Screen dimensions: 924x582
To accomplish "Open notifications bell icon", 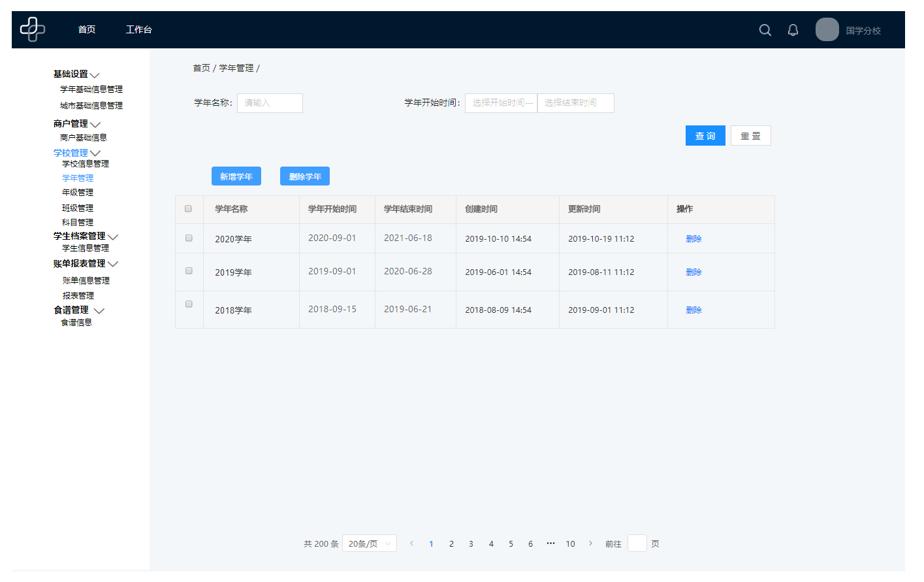I will 793,30.
